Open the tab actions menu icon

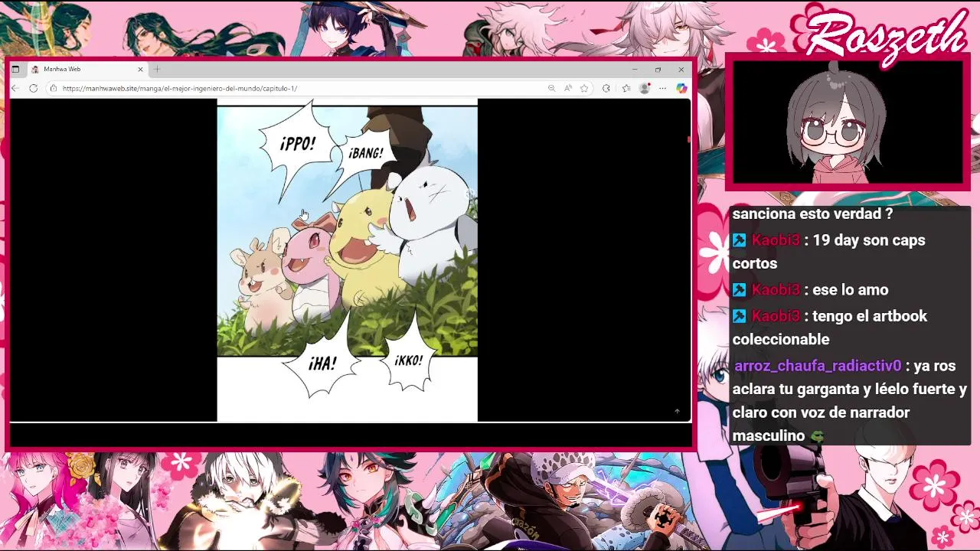pyautogui.click(x=15, y=69)
